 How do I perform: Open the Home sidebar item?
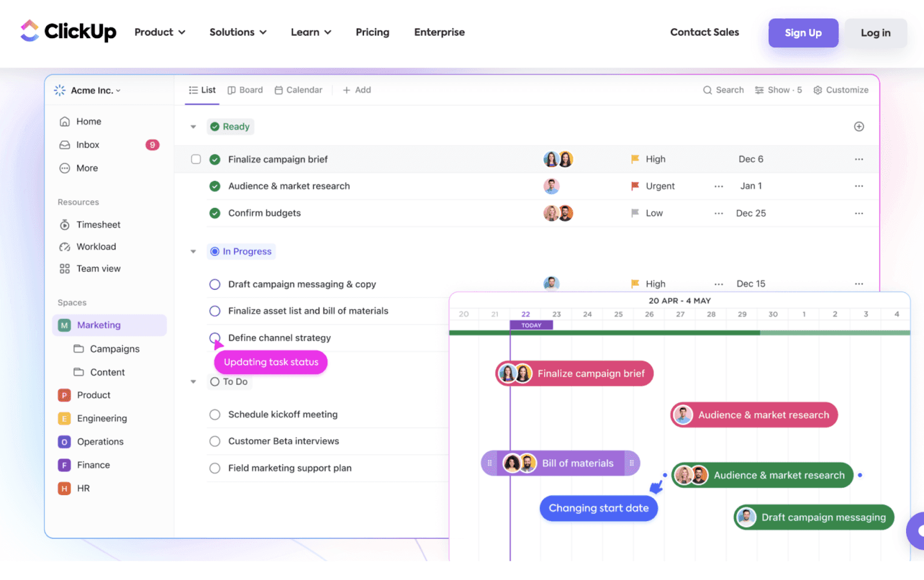[80, 121]
